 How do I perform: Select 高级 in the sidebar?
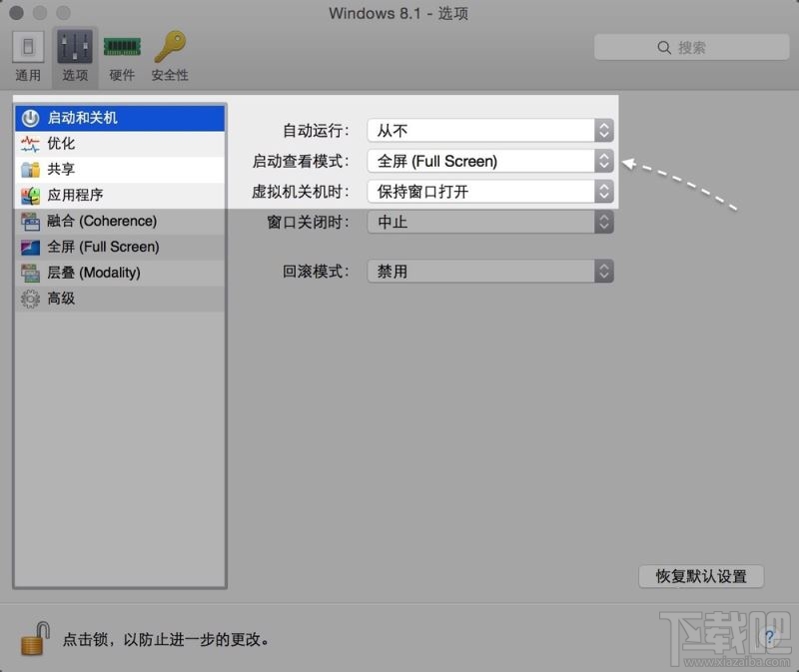point(120,299)
